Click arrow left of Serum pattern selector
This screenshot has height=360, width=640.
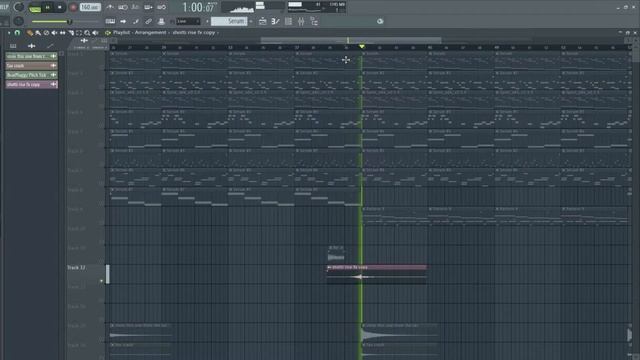coord(207,21)
